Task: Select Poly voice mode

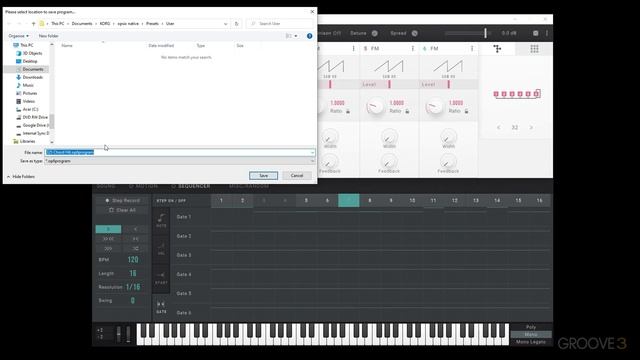Action: (x=531, y=327)
